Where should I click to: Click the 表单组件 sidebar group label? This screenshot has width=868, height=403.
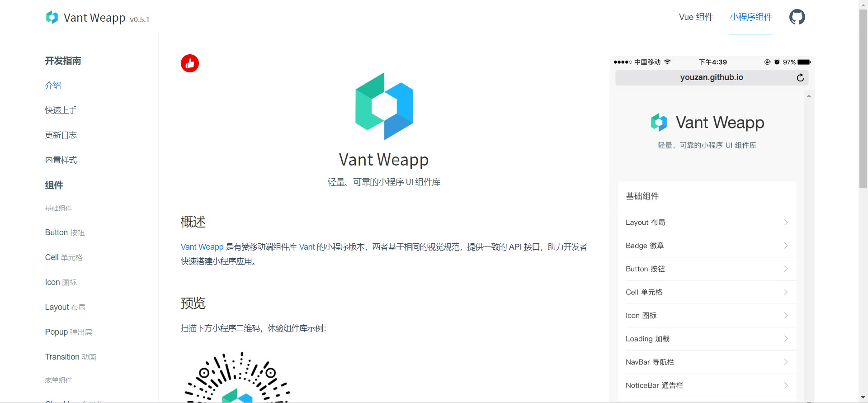tap(58, 380)
